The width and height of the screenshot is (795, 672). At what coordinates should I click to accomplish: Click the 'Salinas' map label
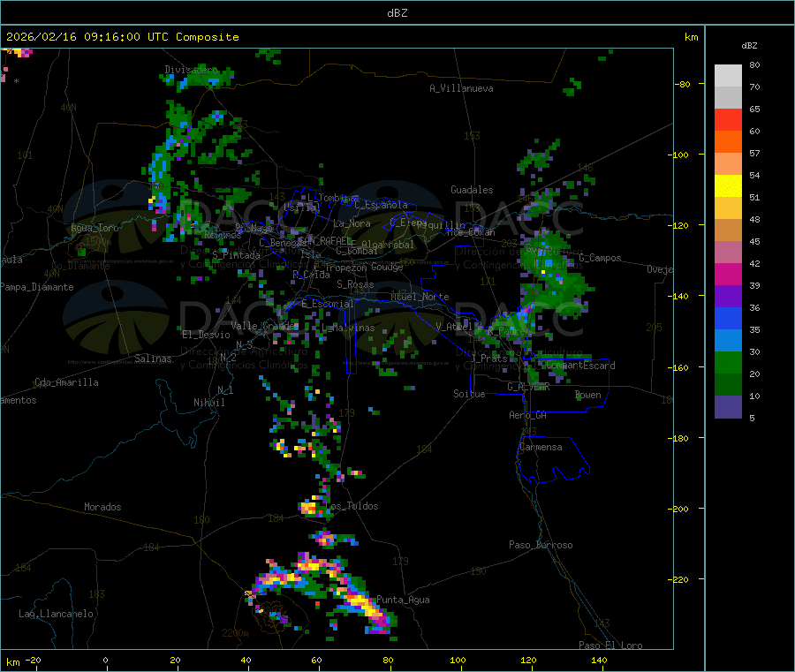click(x=153, y=359)
